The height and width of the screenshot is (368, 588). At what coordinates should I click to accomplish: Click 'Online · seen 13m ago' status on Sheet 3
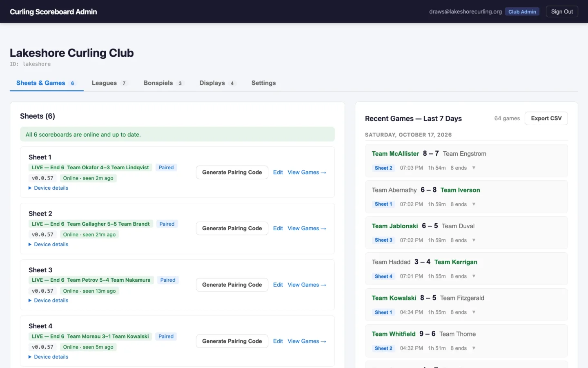pyautogui.click(x=89, y=291)
